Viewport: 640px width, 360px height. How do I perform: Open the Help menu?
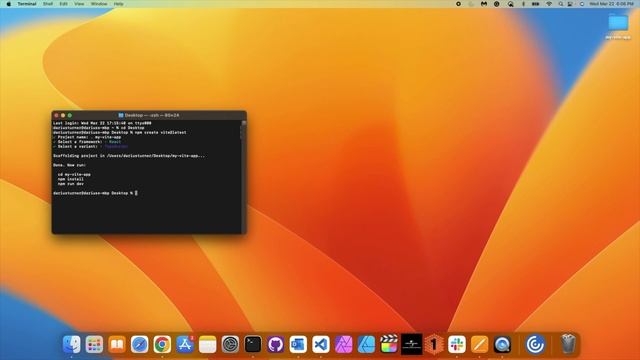[x=118, y=4]
